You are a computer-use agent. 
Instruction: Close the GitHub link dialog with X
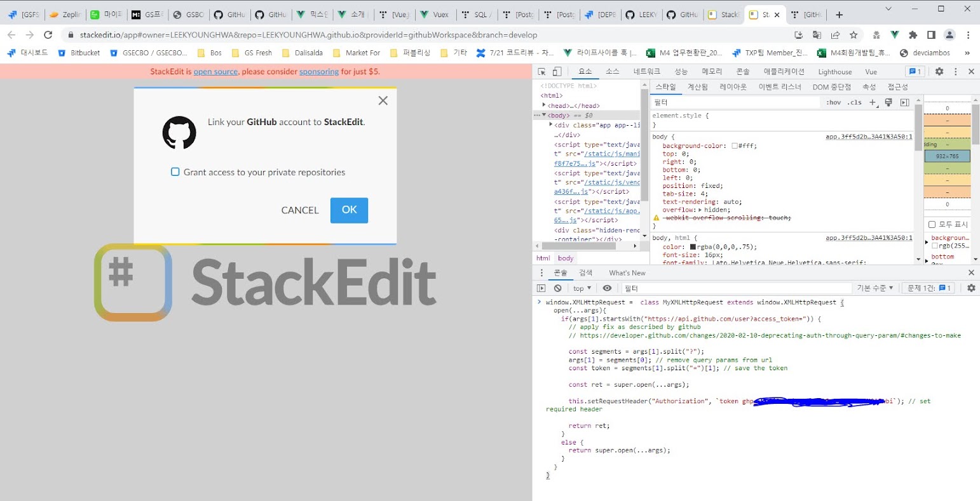(x=383, y=100)
